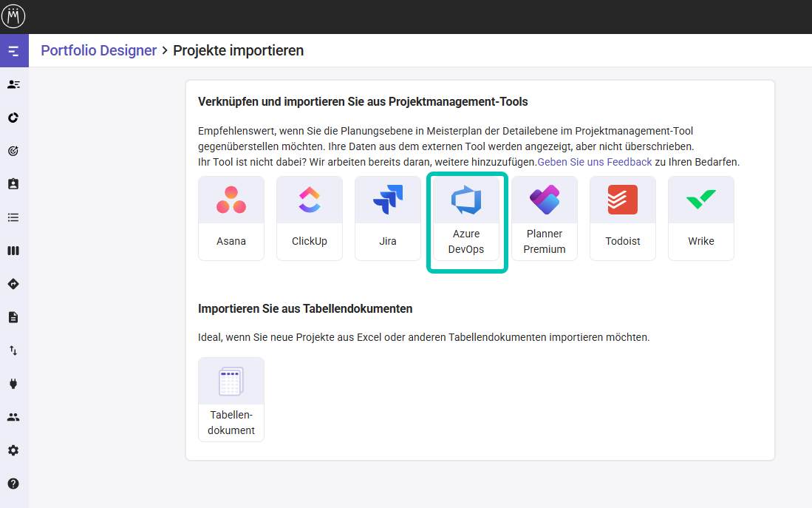812x508 pixels.
Task: Choose the Tabellendokument spreadsheet import tile
Action: pyautogui.click(x=231, y=399)
